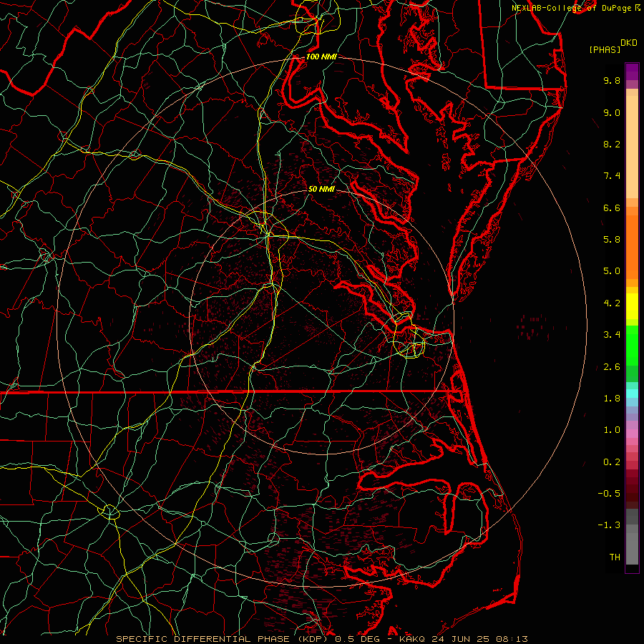This screenshot has height=644, width=644.
Task: Pick the bright green segment of the color bar
Action: [x=632, y=346]
